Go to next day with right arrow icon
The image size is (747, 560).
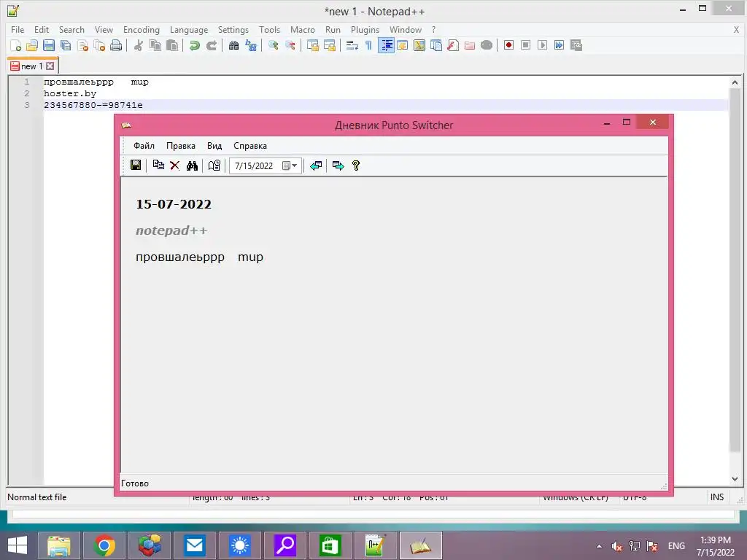coord(338,166)
